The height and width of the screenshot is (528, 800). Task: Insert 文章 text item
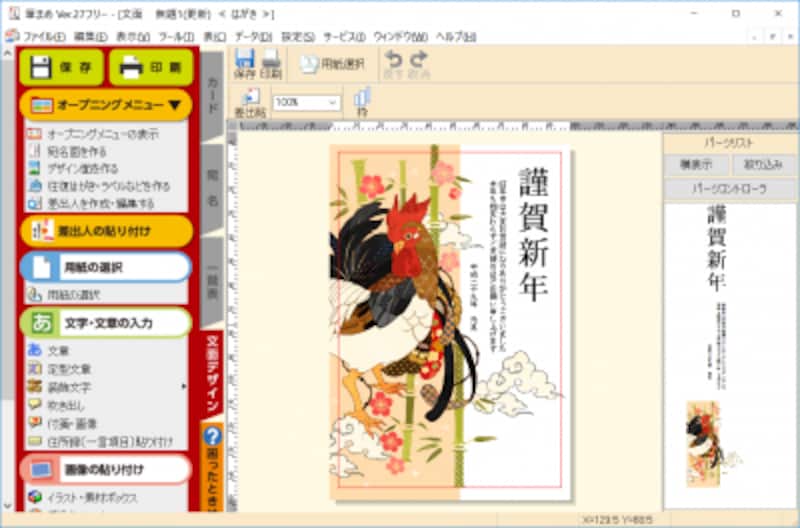point(58,350)
